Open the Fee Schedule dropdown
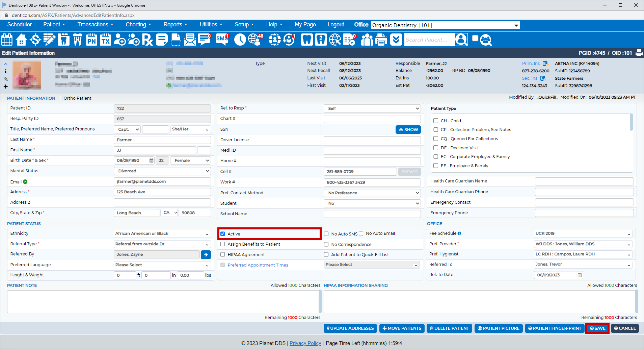The image size is (644, 349). pyautogui.click(x=583, y=234)
